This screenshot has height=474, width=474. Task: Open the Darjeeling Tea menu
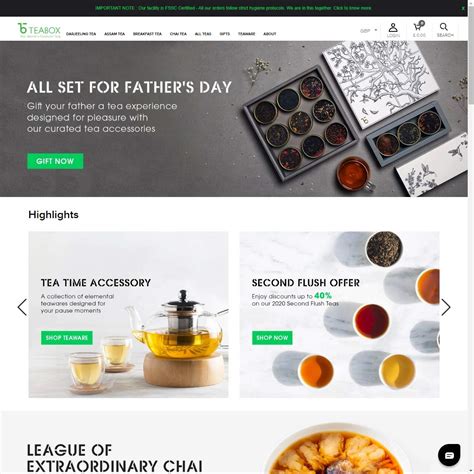(81, 34)
